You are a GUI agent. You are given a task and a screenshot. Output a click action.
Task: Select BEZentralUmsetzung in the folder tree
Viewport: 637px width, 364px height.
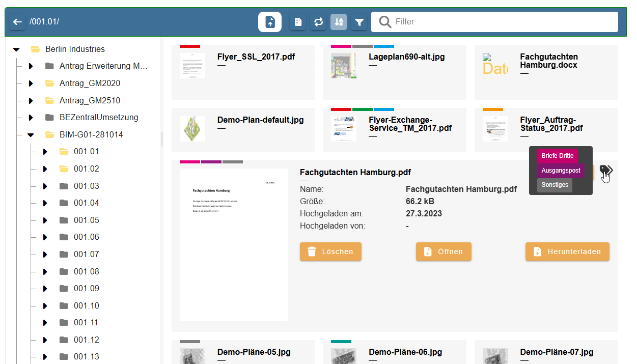point(98,118)
